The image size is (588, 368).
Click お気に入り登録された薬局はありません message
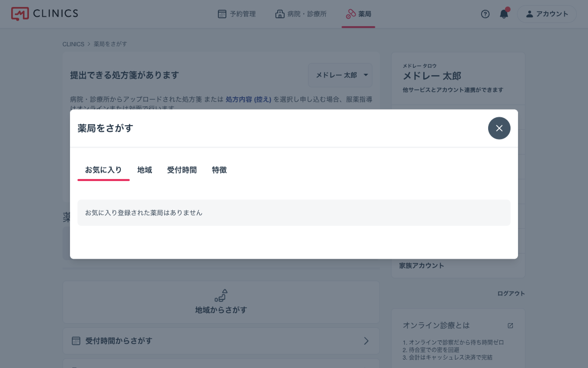coord(143,213)
